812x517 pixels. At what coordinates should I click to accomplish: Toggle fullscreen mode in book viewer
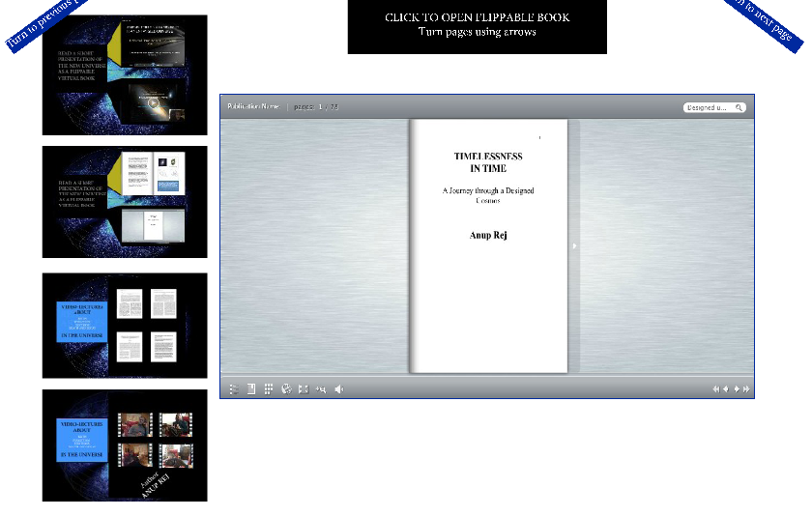point(304,389)
